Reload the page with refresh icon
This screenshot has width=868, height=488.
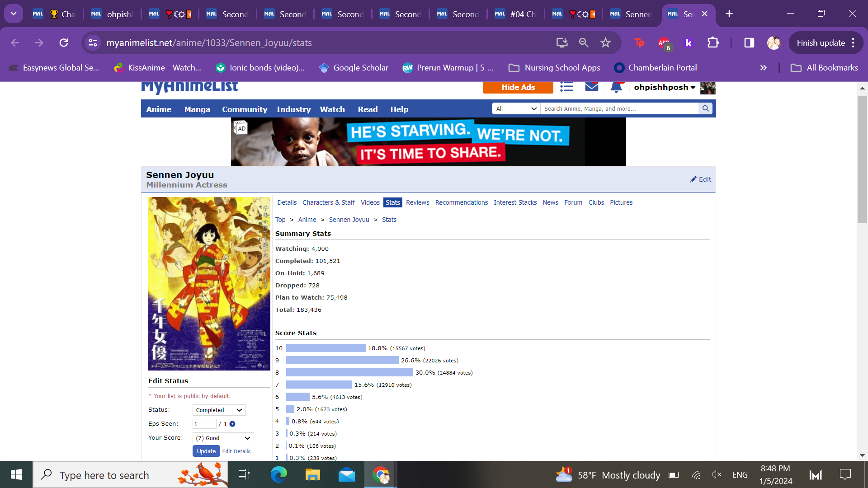pos(64,43)
